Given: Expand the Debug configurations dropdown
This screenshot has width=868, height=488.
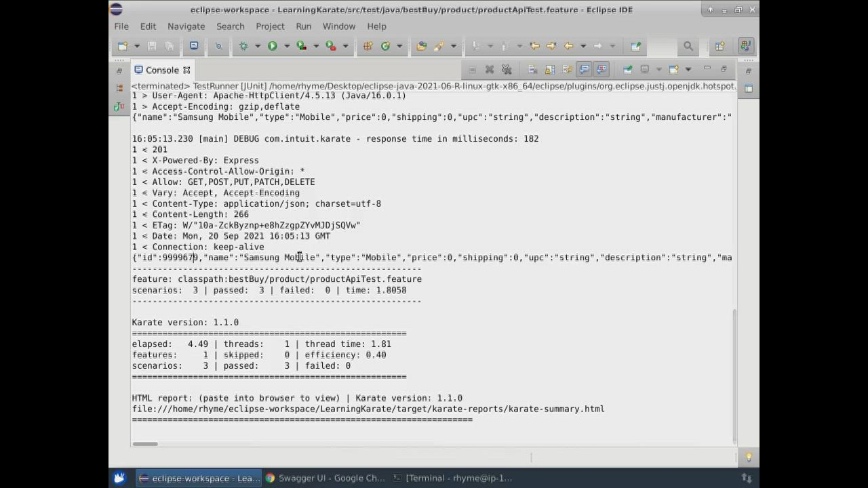Looking at the screenshot, I should 258,46.
